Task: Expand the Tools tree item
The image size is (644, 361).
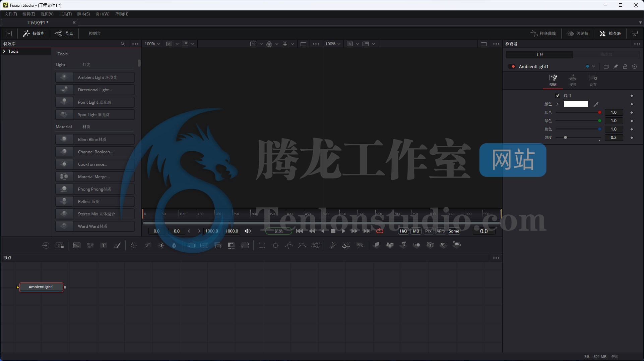Action: point(4,51)
